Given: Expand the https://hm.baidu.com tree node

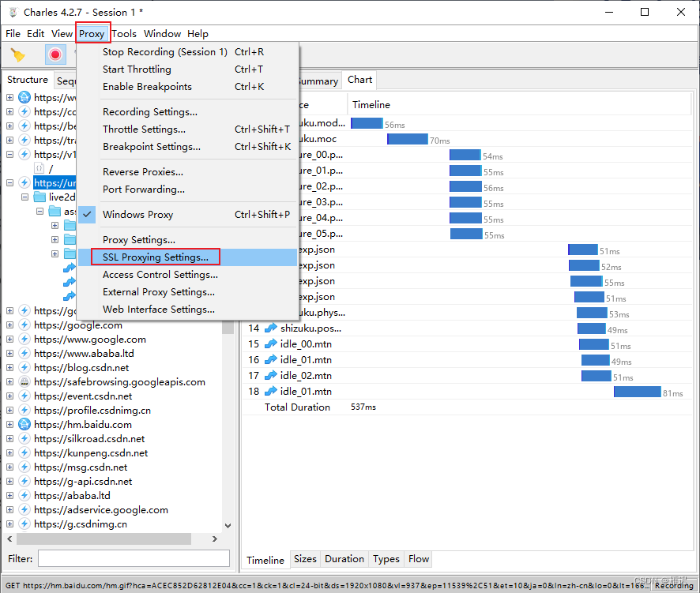Looking at the screenshot, I should [x=9, y=424].
